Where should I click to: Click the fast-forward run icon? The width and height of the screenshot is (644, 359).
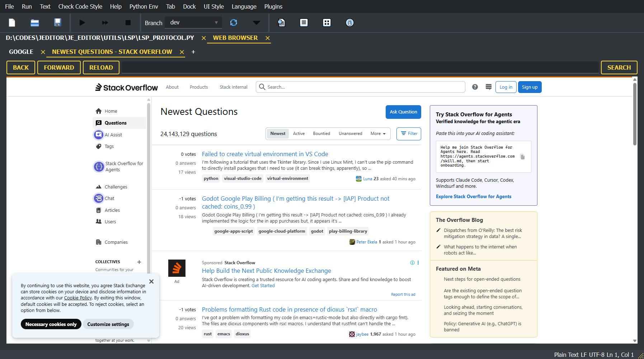point(105,23)
